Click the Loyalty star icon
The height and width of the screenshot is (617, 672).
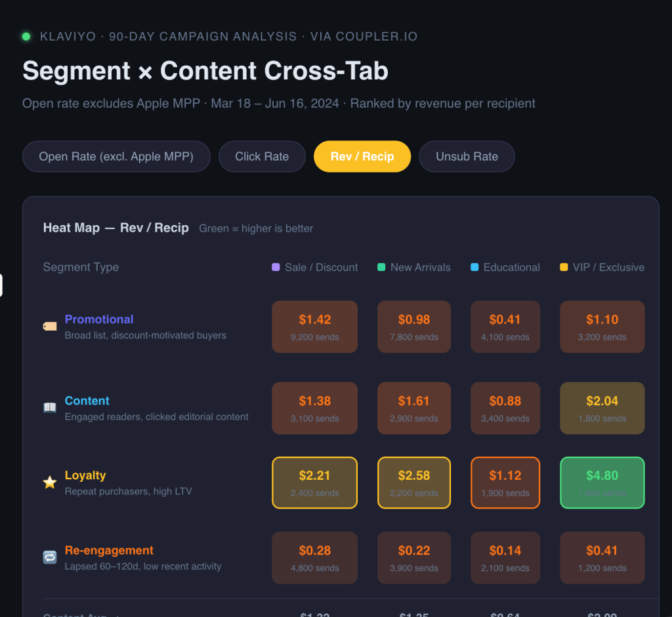pyautogui.click(x=50, y=482)
